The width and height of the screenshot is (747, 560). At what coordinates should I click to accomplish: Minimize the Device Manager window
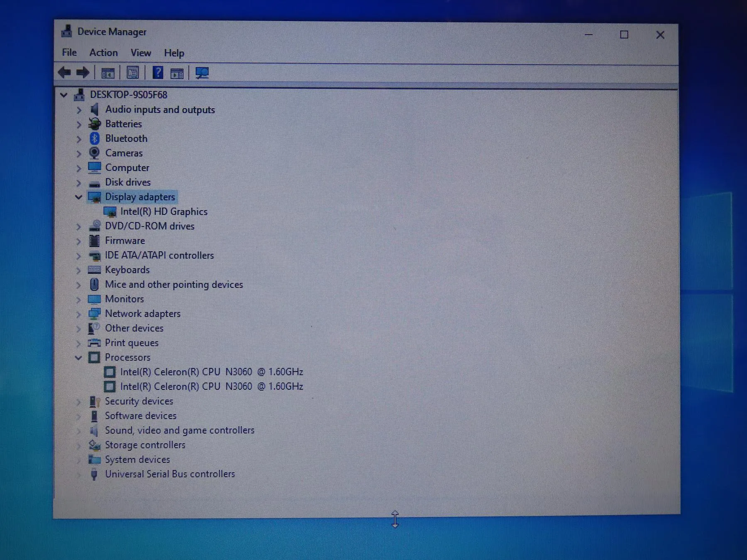(588, 35)
